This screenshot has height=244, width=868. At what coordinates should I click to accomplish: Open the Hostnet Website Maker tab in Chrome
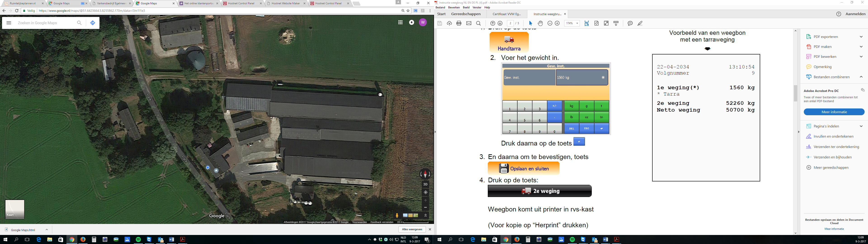[x=286, y=3]
